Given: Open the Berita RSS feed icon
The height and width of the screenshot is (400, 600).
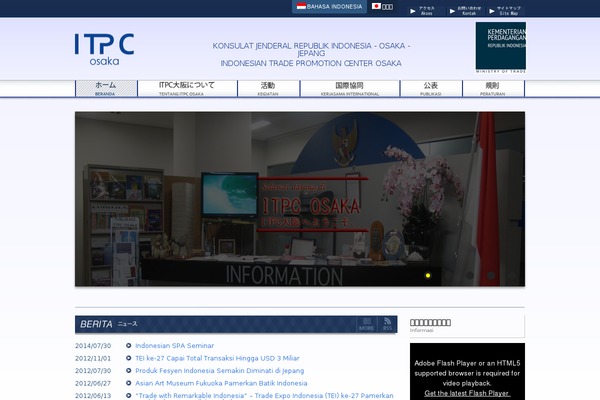Looking at the screenshot, I should [387, 324].
